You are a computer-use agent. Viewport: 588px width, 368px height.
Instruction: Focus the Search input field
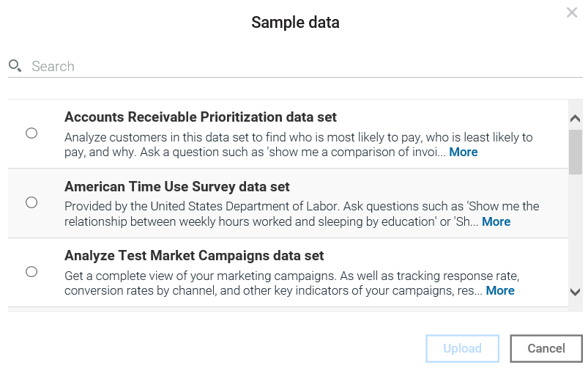[293, 66]
